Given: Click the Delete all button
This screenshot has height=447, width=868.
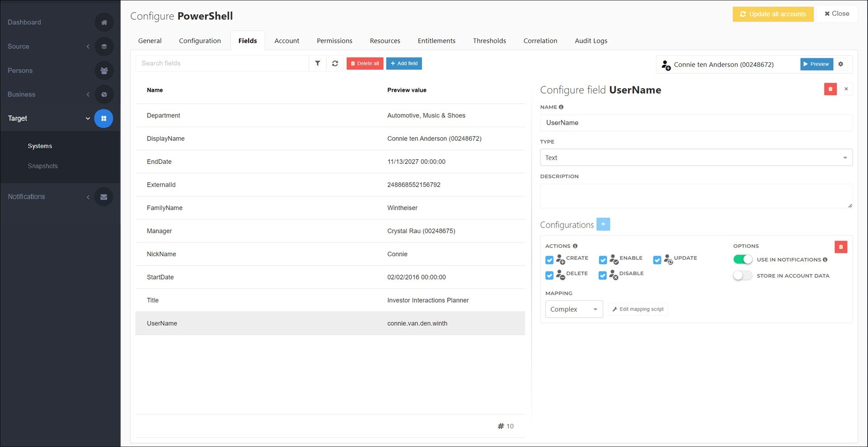Looking at the screenshot, I should tap(365, 63).
